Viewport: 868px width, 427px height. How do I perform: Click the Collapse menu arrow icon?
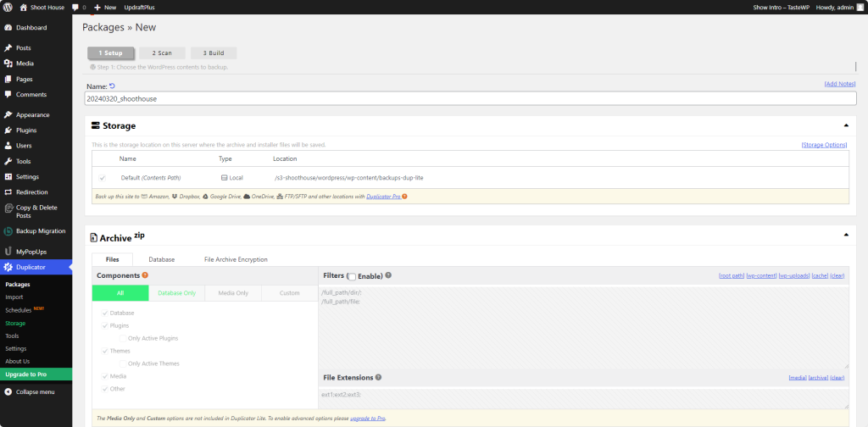(x=8, y=391)
